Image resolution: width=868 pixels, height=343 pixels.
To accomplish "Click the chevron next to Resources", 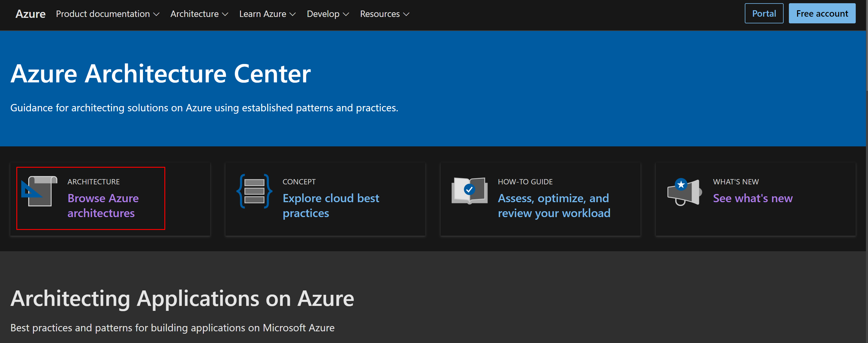I will [x=406, y=14].
